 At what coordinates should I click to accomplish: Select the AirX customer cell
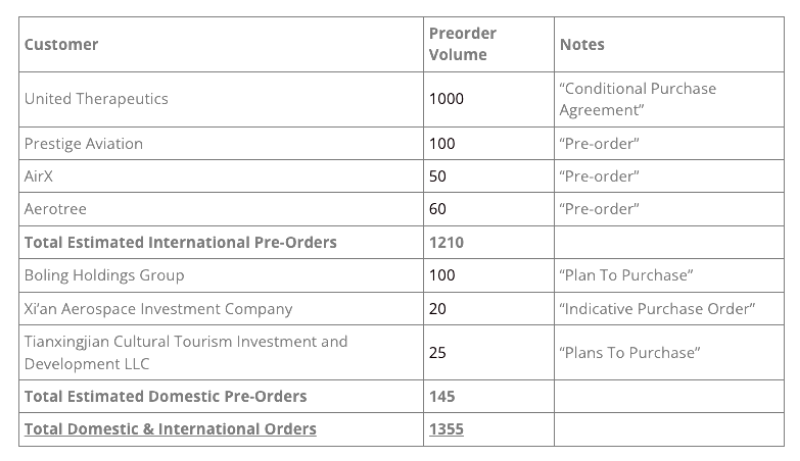39,176
